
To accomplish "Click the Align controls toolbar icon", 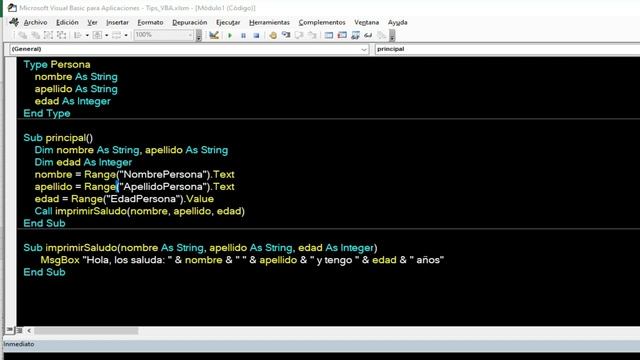I will click(78, 36).
